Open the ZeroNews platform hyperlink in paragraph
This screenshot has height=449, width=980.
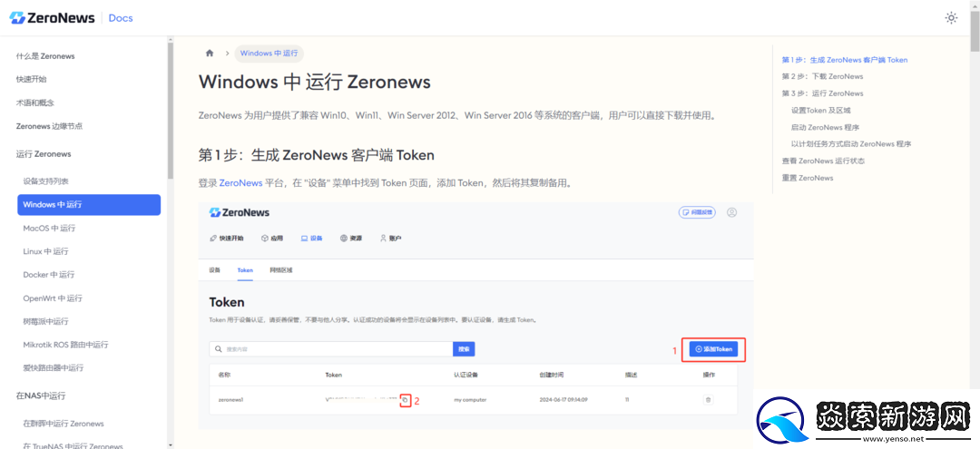(240, 182)
